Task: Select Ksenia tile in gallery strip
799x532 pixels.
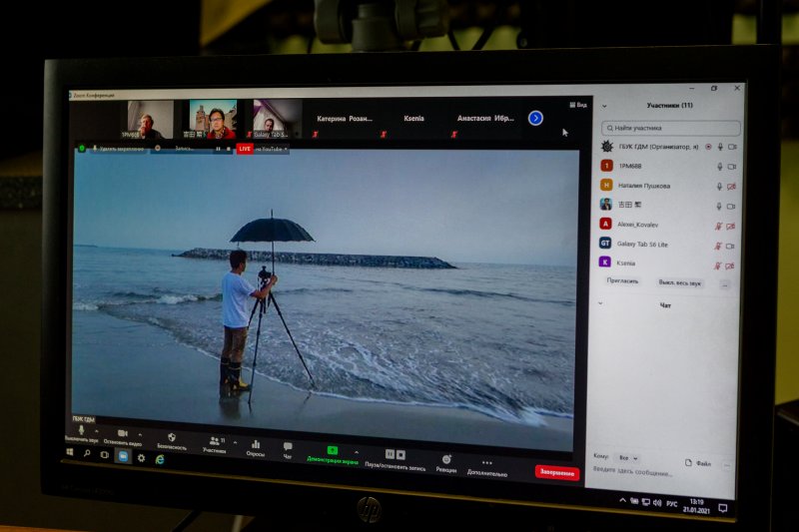Action: (x=413, y=118)
